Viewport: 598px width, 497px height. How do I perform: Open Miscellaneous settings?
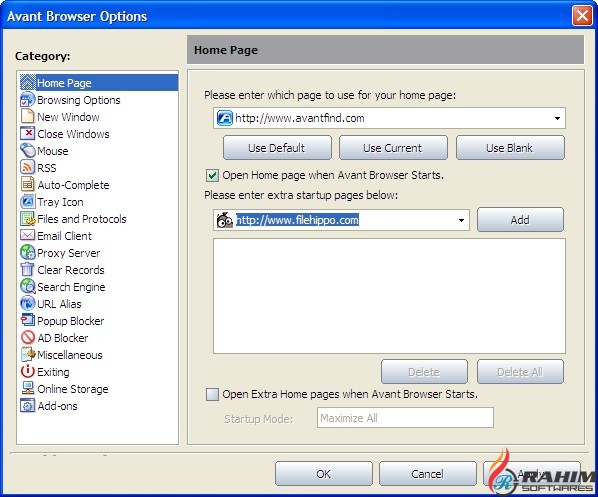70,355
